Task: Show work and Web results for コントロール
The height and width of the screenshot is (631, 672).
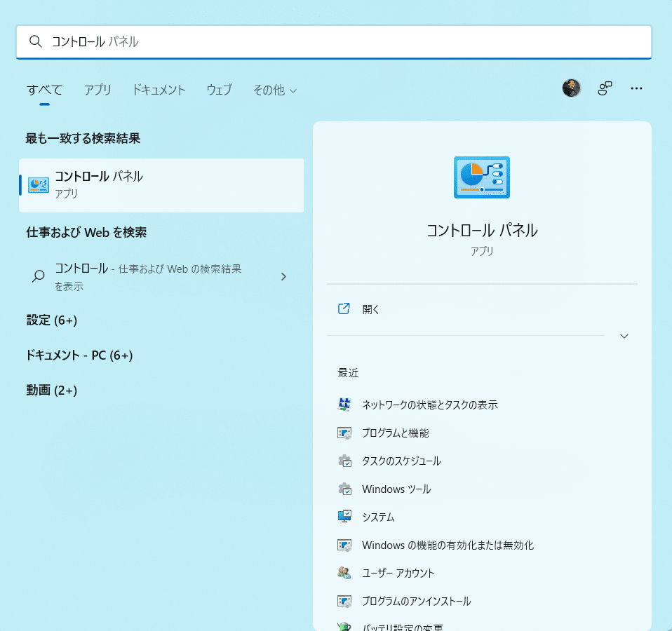Action: [x=161, y=277]
